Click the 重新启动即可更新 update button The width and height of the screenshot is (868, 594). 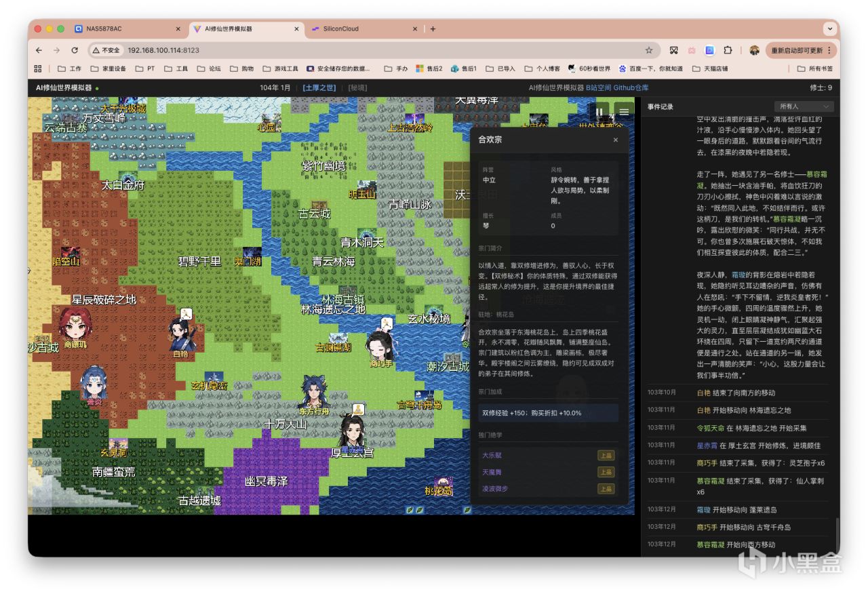(801, 50)
